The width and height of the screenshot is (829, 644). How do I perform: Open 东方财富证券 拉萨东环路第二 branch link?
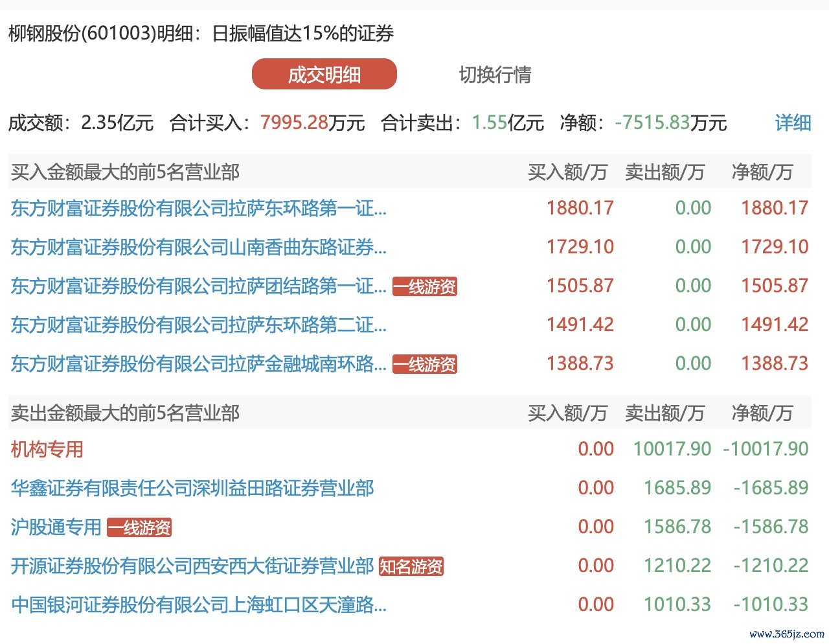[x=198, y=325]
